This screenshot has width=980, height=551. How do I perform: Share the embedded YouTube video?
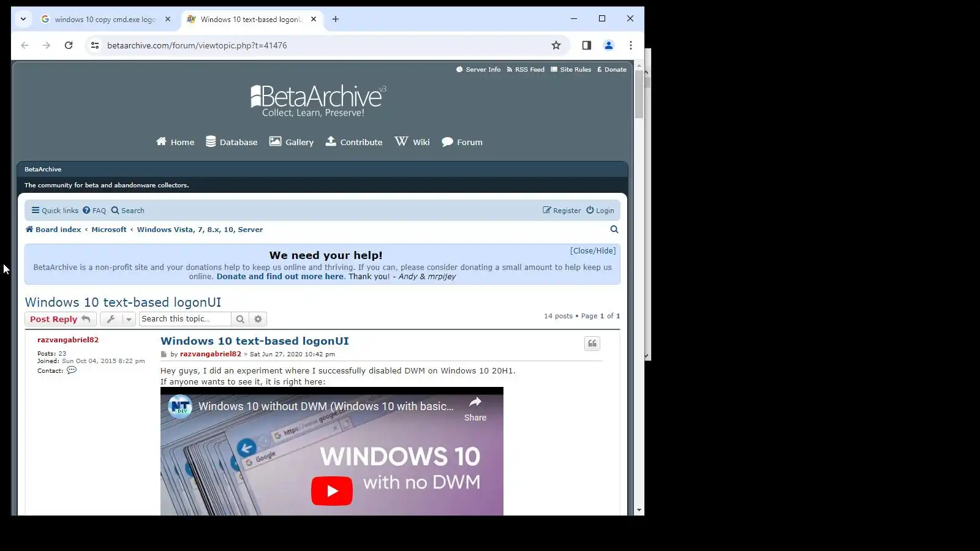pos(475,409)
